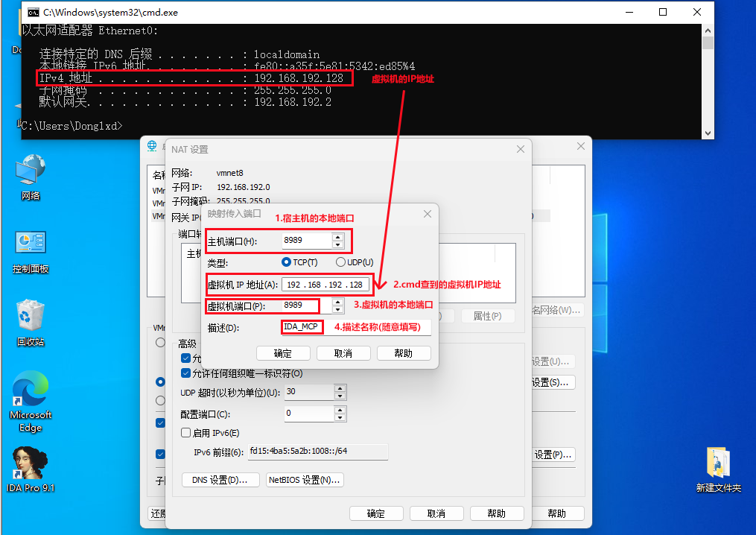Click 帮助 in virtual network editor window
Viewport: 756px width, 535px height.
(557, 513)
